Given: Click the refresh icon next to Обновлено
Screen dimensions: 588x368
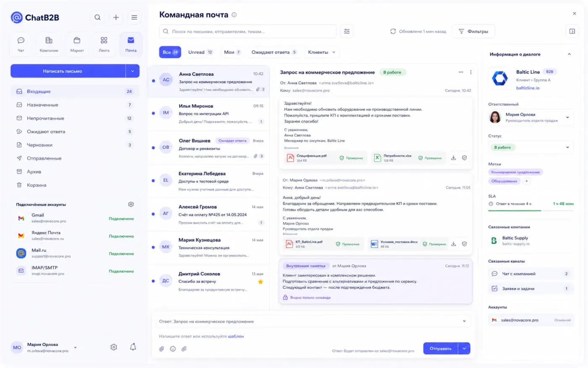Looking at the screenshot, I should tap(393, 31).
